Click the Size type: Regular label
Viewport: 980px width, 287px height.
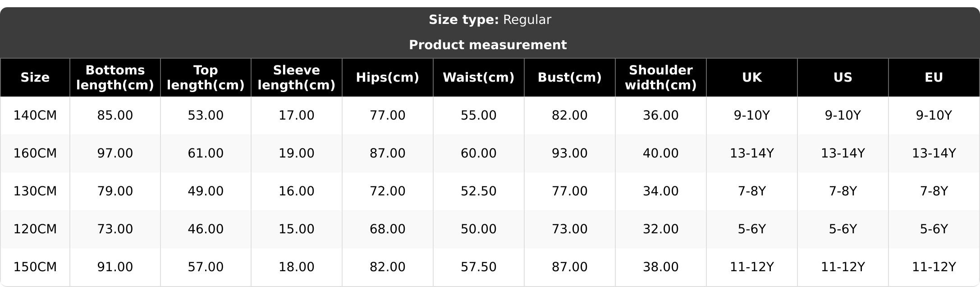tap(490, 20)
